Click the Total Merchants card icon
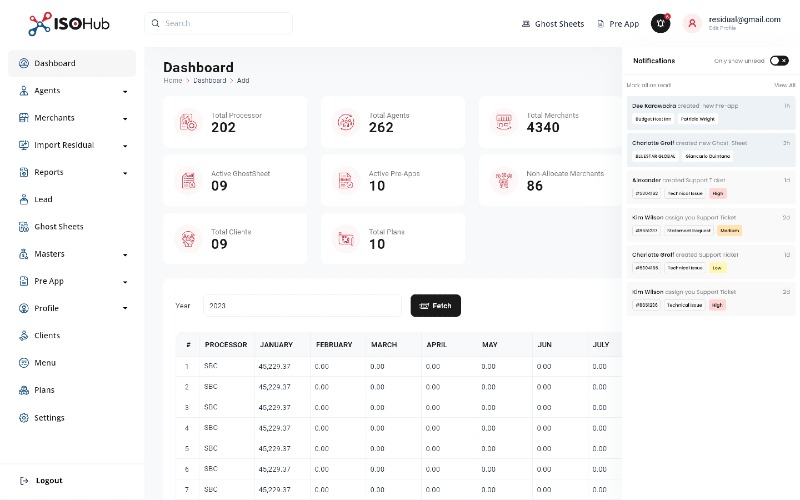This screenshot has width=800, height=500. tap(504, 122)
